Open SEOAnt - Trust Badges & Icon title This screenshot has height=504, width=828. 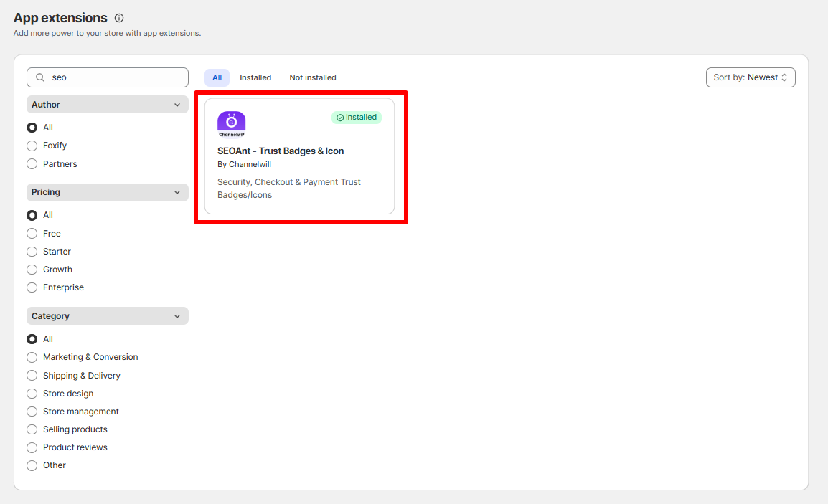point(281,151)
